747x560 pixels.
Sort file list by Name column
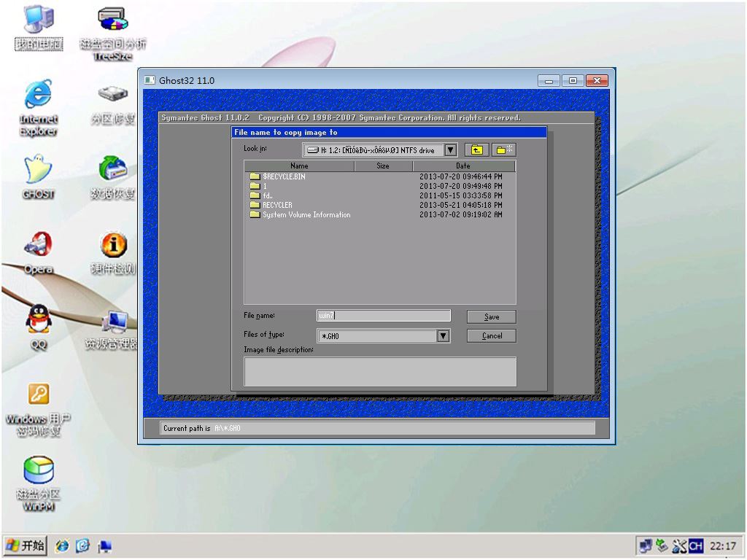(299, 166)
